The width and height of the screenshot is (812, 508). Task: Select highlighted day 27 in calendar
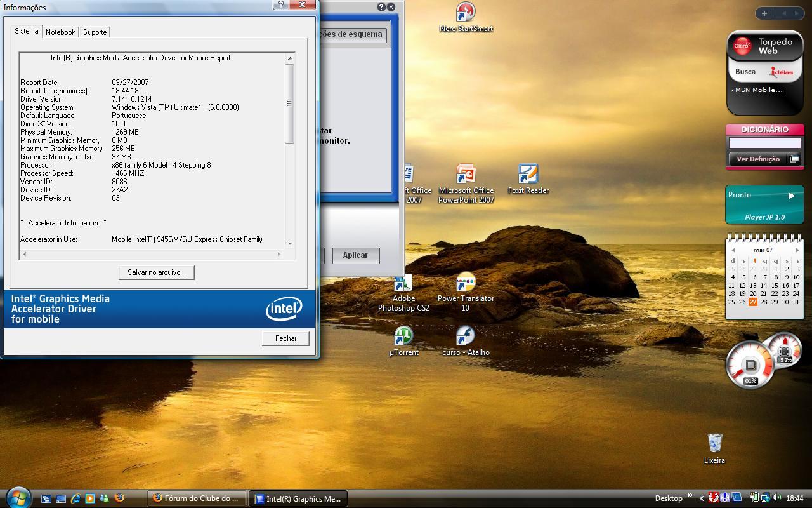pyautogui.click(x=753, y=302)
